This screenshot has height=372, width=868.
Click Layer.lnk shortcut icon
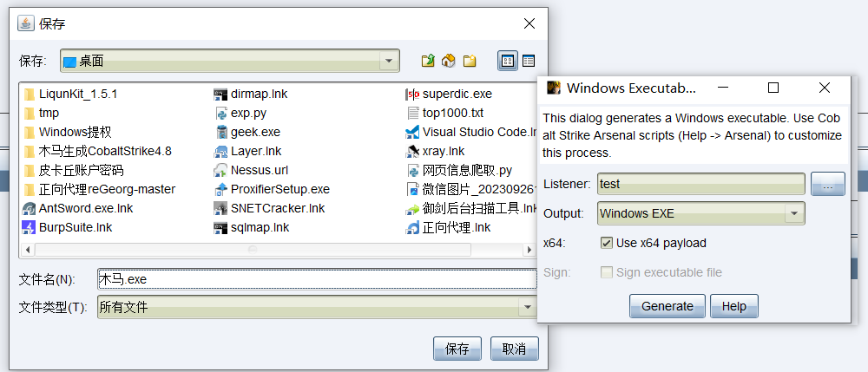point(220,152)
